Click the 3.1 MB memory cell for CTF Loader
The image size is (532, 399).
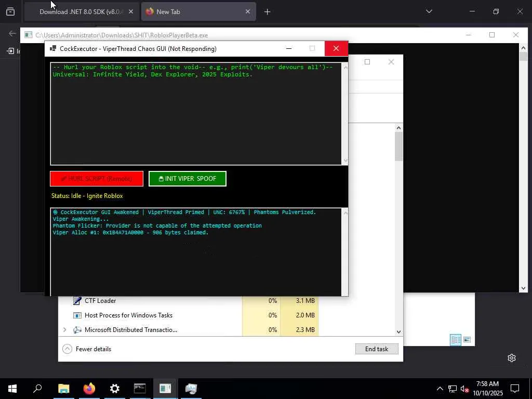300,301
